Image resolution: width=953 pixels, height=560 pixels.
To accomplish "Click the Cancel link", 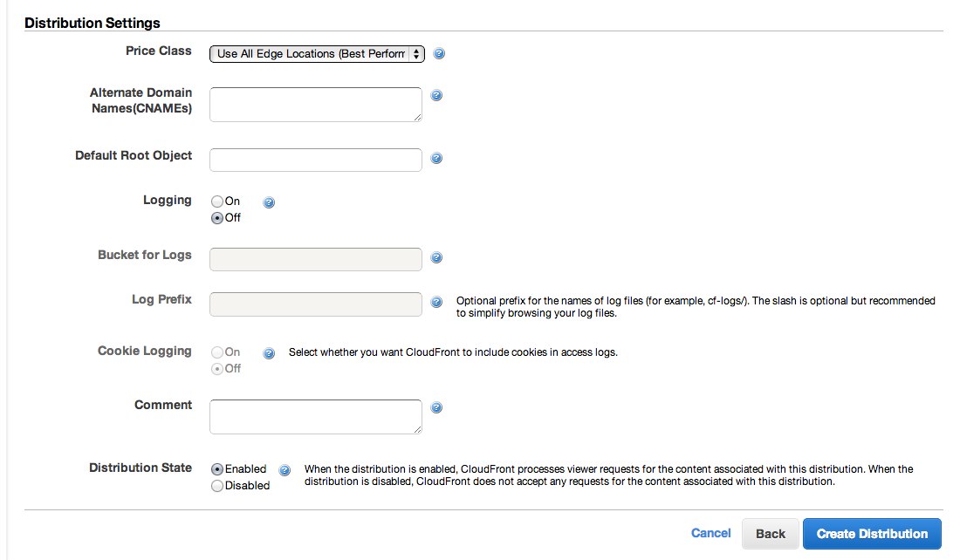I will pos(710,533).
